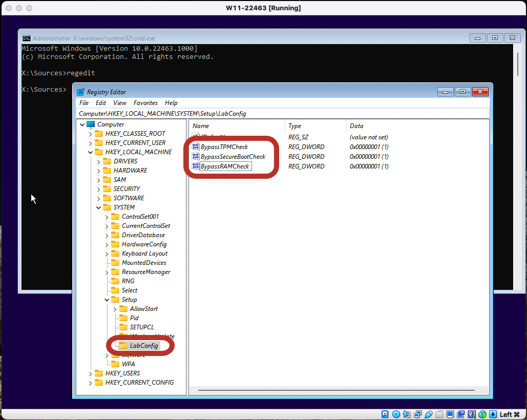Click the RNG folder icon
This screenshot has width=527, height=420.
(x=115, y=281)
